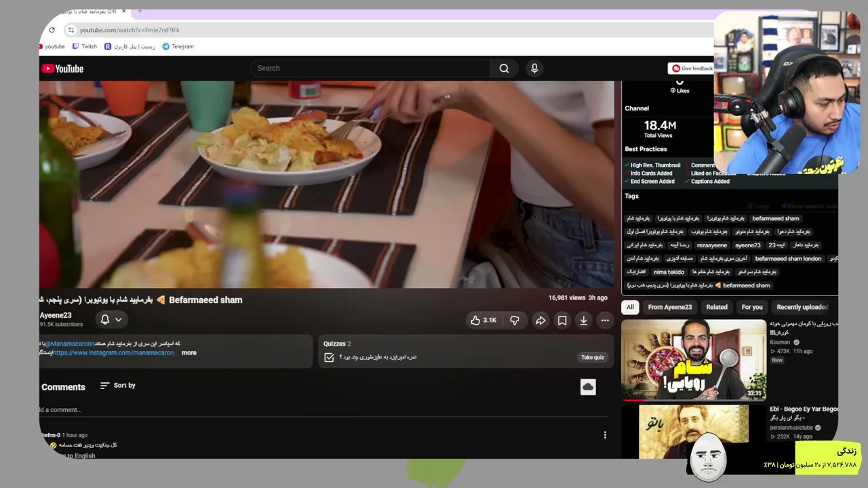Screen dimensions: 868x488
Task: Click the Give feedback button
Action: pos(692,68)
